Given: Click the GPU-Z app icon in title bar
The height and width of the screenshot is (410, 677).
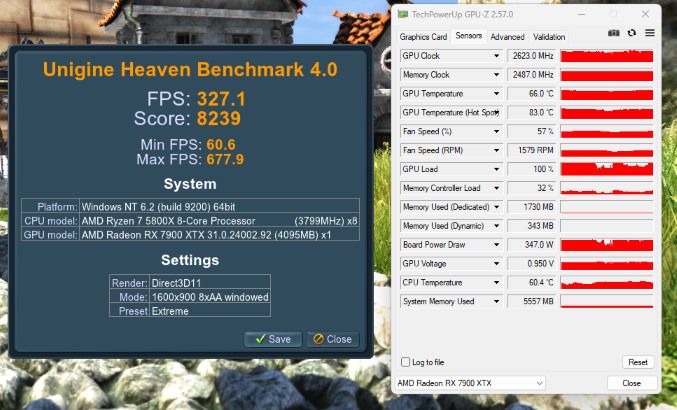Looking at the screenshot, I should 403,14.
